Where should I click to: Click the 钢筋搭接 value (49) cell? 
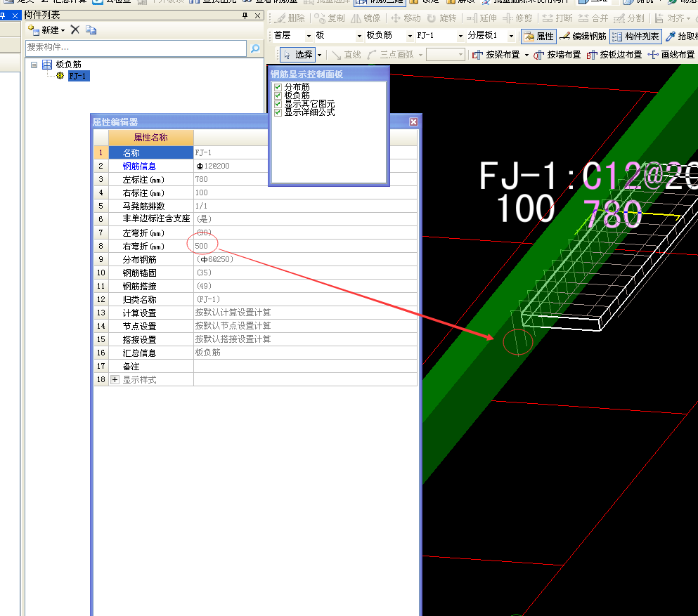click(305, 286)
